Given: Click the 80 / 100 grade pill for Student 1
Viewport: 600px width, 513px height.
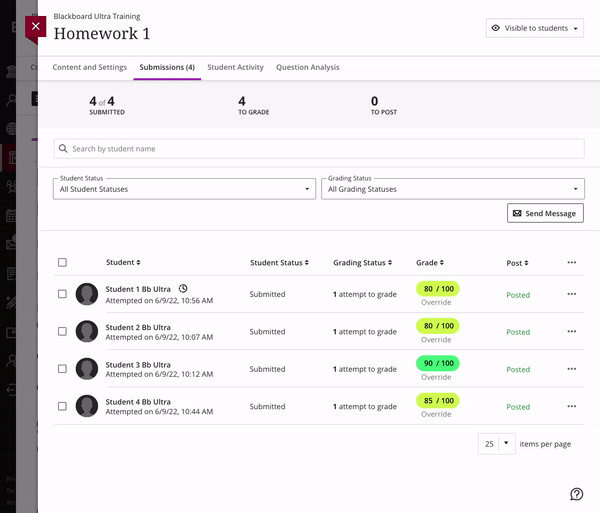Looking at the screenshot, I should 438,289.
